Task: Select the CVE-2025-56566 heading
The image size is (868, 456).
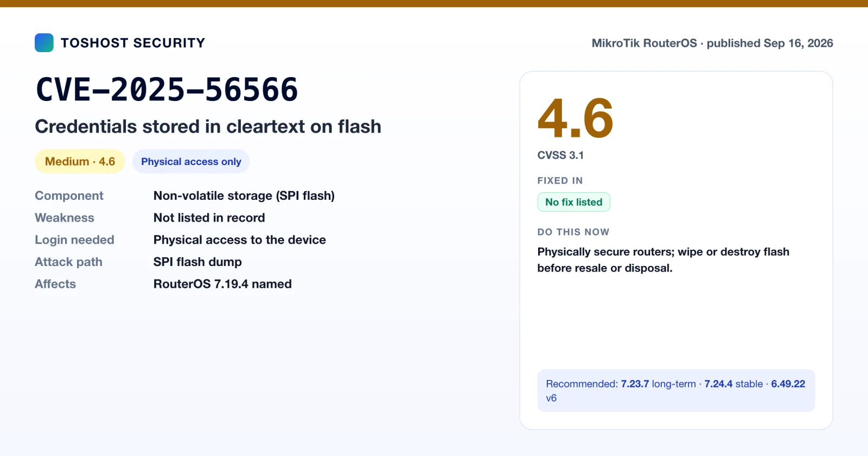Action: (x=167, y=90)
